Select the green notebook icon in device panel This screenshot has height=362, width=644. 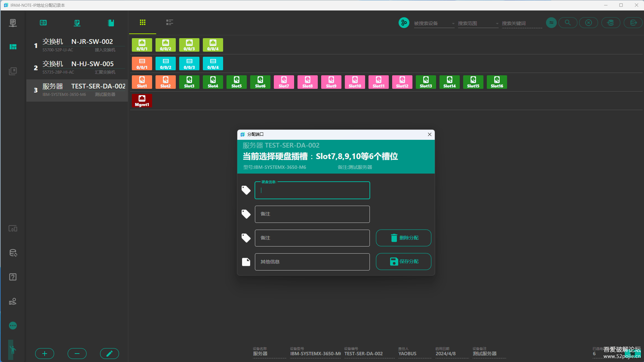coord(111,23)
